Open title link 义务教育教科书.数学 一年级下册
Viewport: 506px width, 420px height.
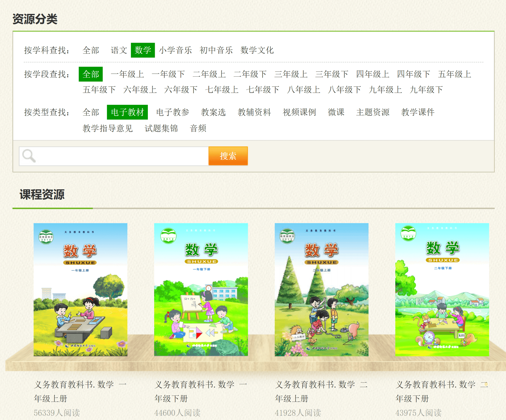point(201,392)
